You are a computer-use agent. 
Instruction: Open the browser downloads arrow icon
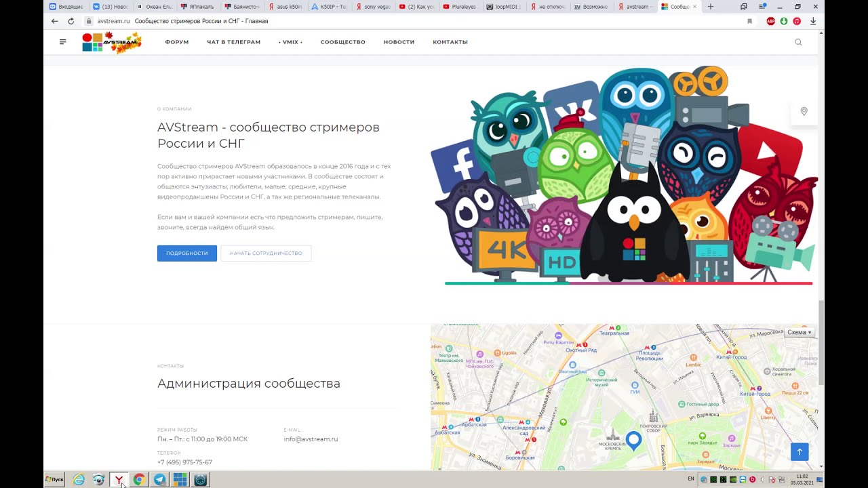coord(813,21)
